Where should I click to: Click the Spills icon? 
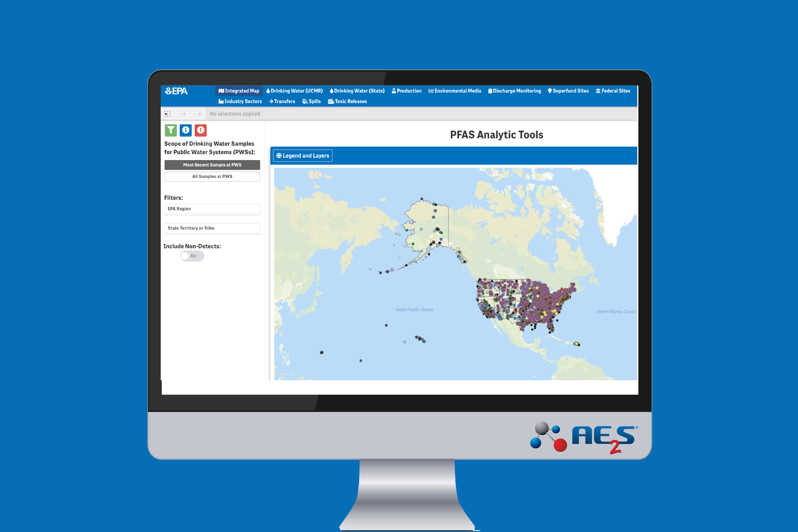click(x=315, y=101)
